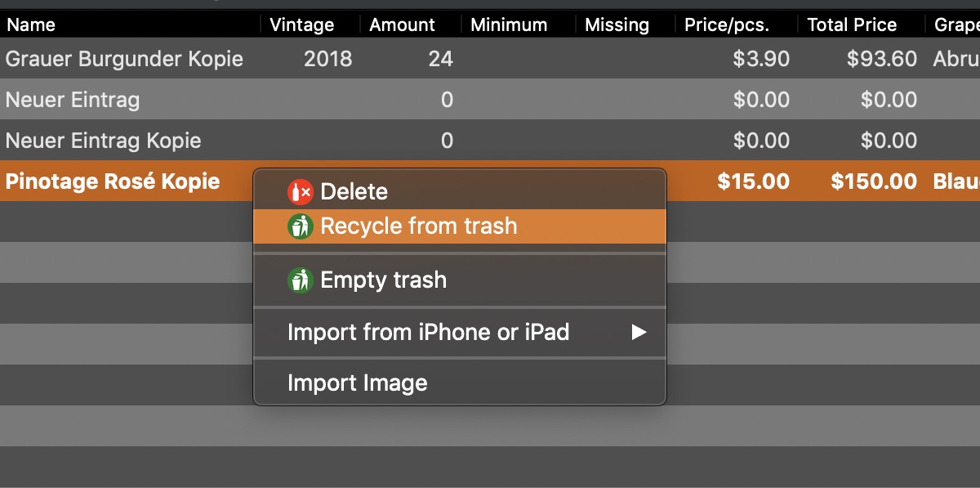This screenshot has width=980, height=488.
Task: Click the Missing column header
Action: click(x=626, y=25)
